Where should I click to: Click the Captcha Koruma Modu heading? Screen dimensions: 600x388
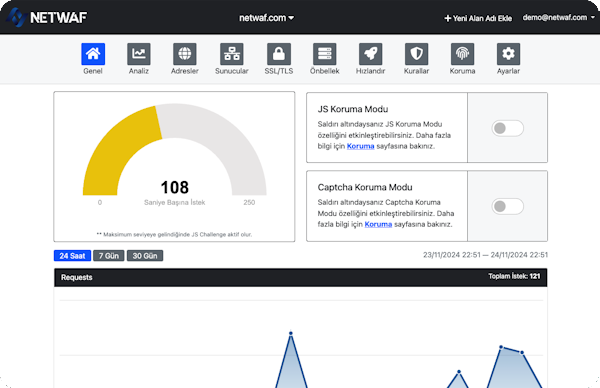(365, 187)
